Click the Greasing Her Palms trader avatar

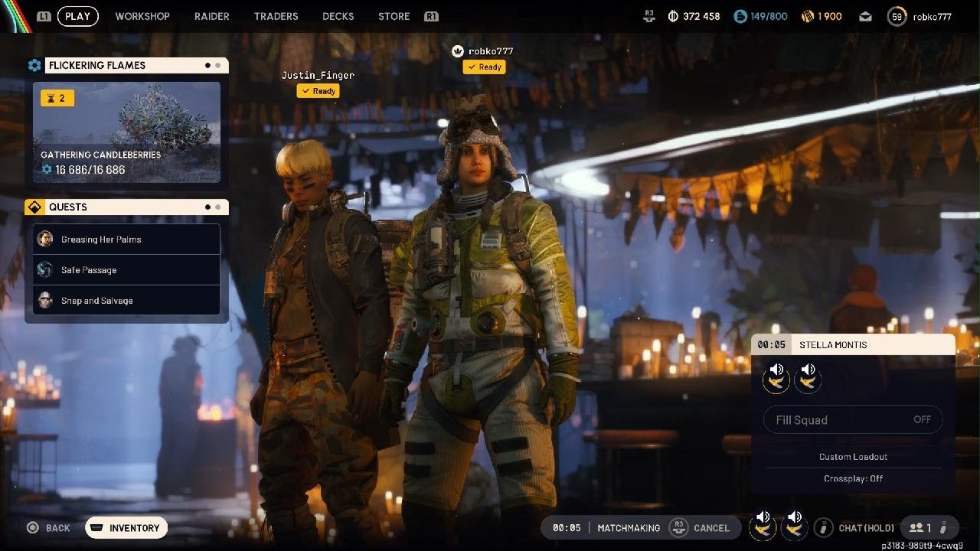45,240
